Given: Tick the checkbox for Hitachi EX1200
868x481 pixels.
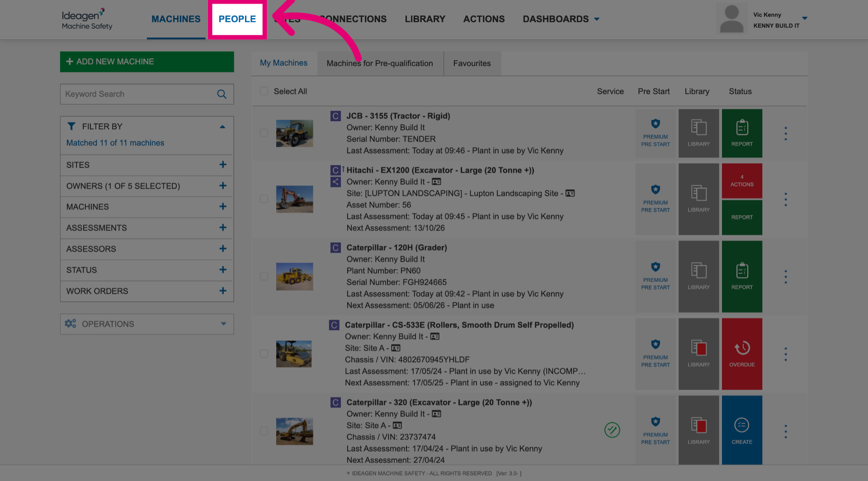Looking at the screenshot, I should 264,199.
